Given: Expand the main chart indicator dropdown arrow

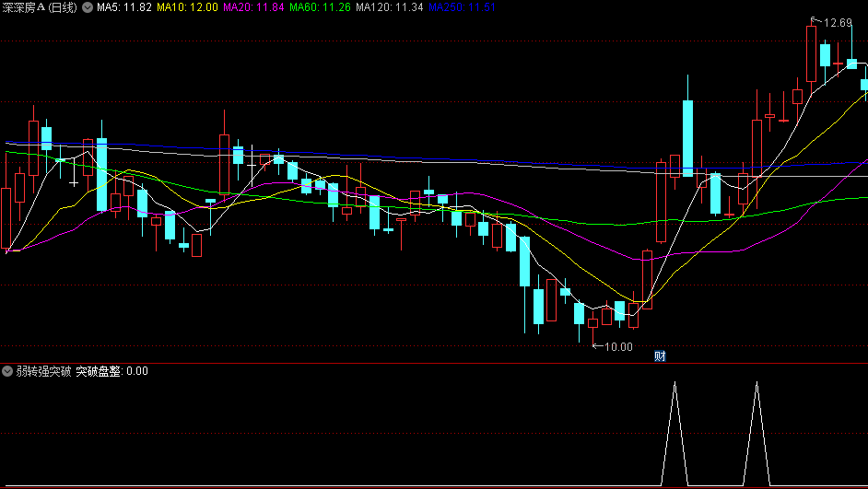Looking at the screenshot, I should (x=88, y=7).
